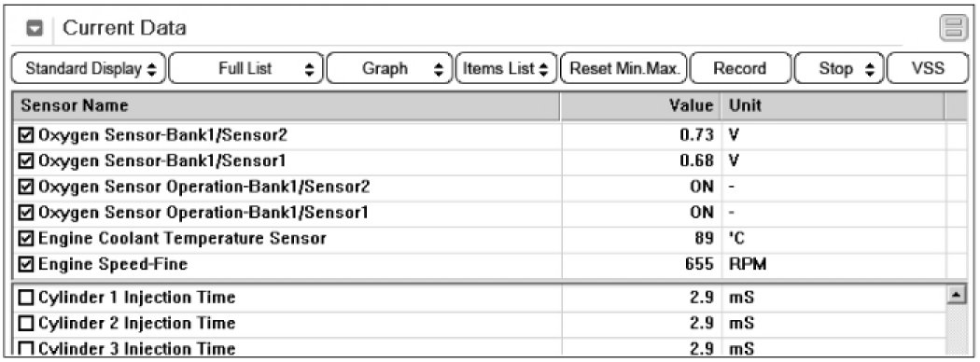Check the Cylinder 2 Injection Time box

pyautogui.click(x=26, y=323)
